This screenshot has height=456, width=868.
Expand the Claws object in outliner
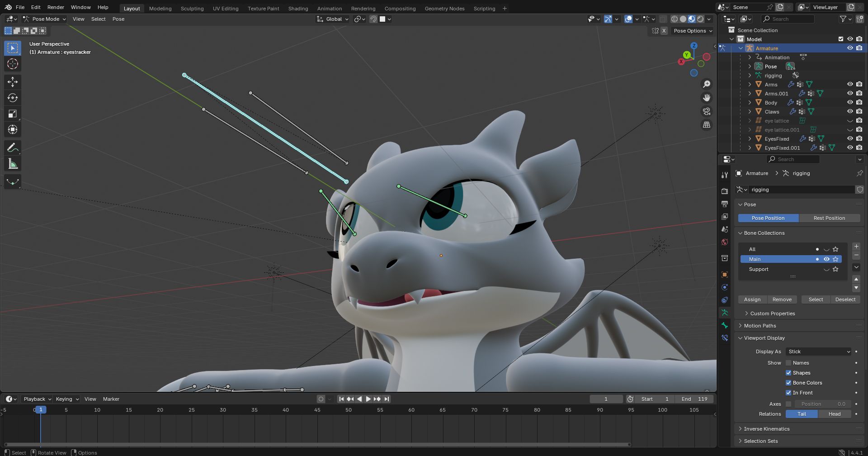coord(750,111)
